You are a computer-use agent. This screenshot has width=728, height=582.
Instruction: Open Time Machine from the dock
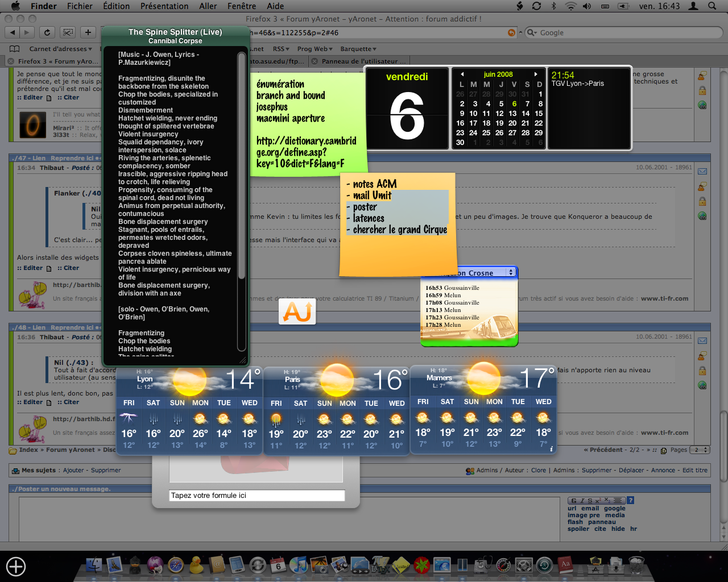[x=544, y=565]
